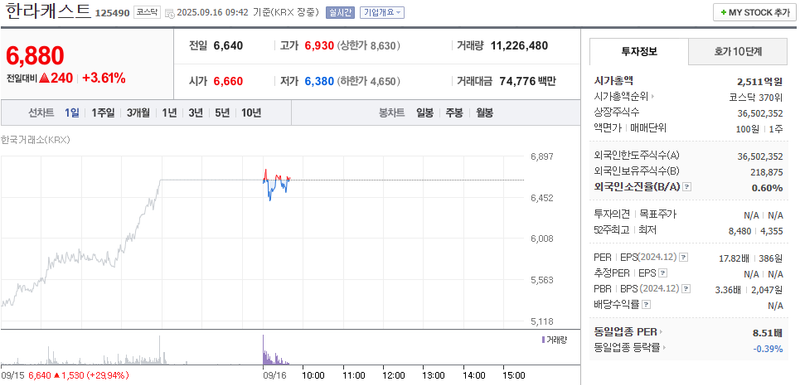Select the 3년 line chart period

[x=195, y=113]
